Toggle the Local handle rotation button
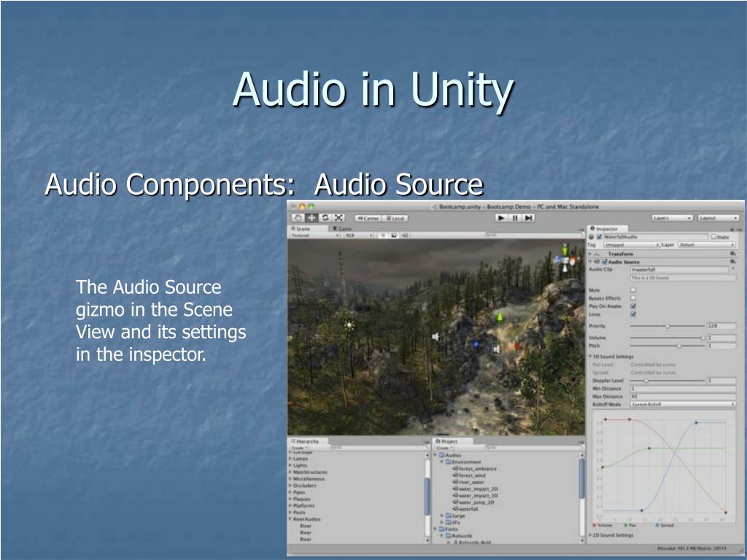This screenshot has height=560, width=747. point(395,218)
